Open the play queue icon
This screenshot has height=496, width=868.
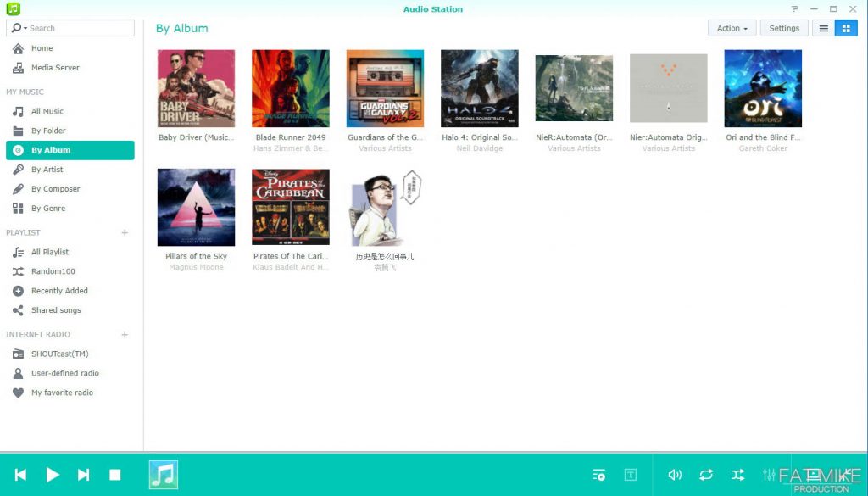tap(598, 475)
